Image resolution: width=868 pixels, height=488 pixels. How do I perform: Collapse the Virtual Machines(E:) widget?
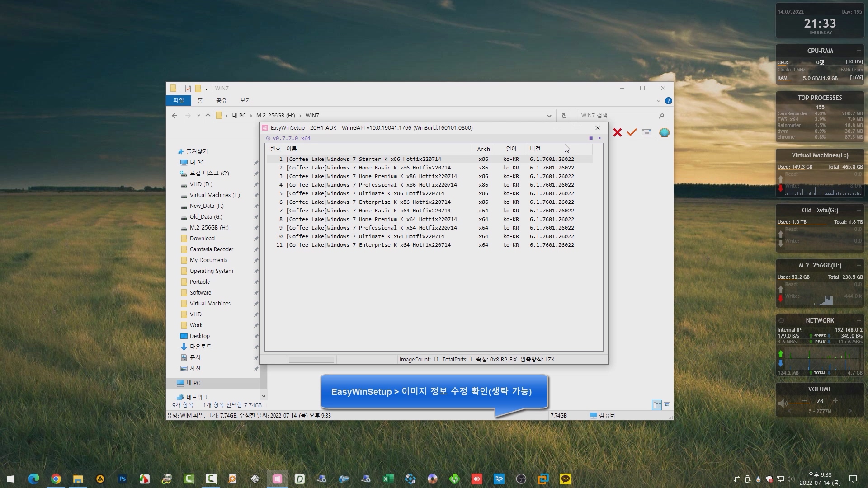(859, 155)
